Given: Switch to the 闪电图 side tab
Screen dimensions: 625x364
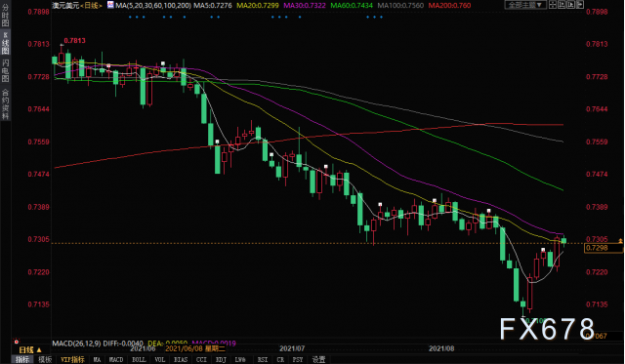Looking at the screenshot, I should pyautogui.click(x=5, y=70).
